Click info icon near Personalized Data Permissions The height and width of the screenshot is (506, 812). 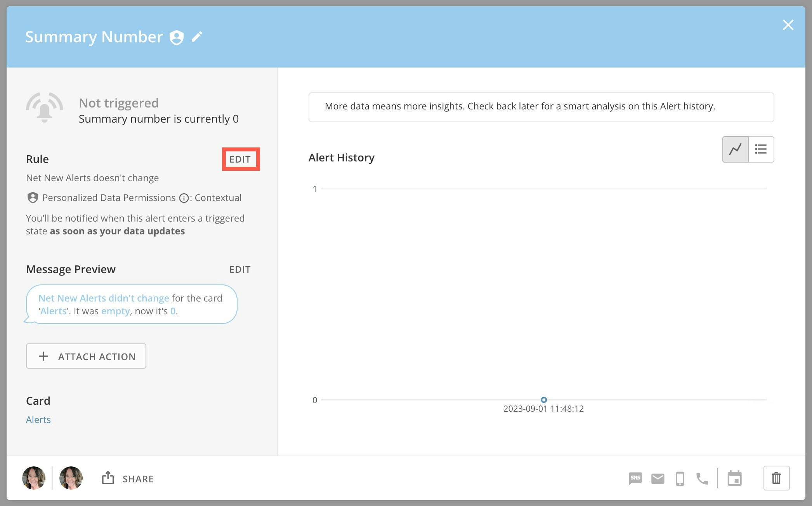[x=184, y=198]
